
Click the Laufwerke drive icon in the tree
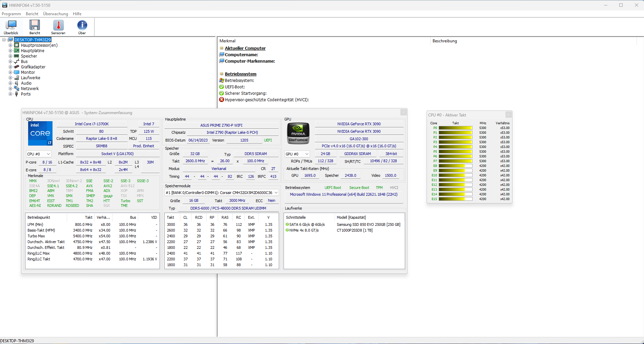coord(16,78)
